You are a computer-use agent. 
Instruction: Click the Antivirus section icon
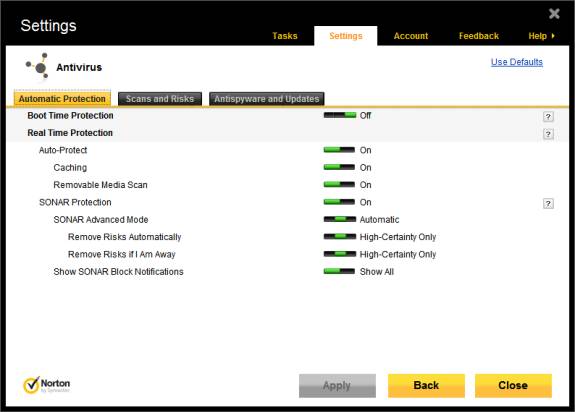[37, 66]
